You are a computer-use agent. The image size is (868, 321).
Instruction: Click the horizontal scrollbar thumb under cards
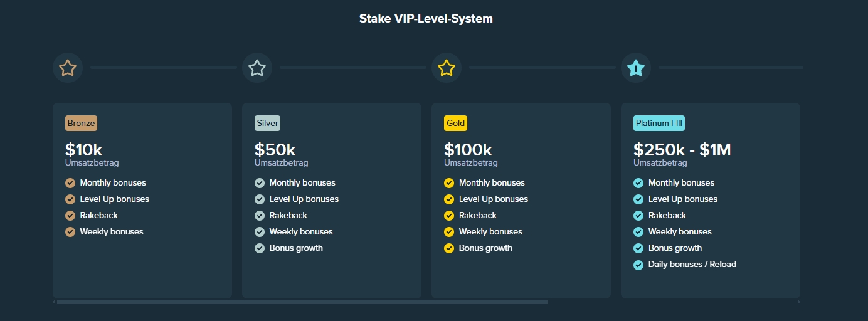[302, 302]
